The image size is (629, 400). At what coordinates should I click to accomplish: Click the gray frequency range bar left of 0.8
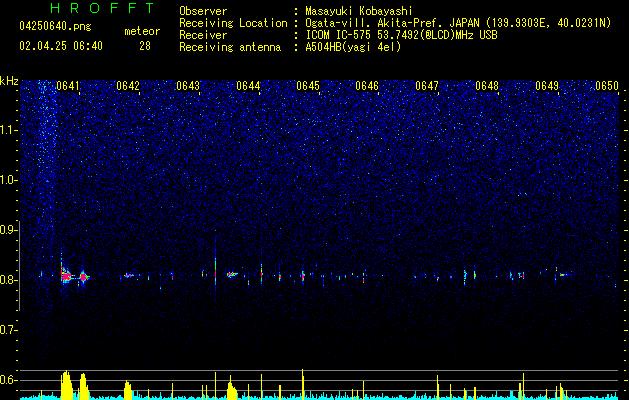click(20, 266)
